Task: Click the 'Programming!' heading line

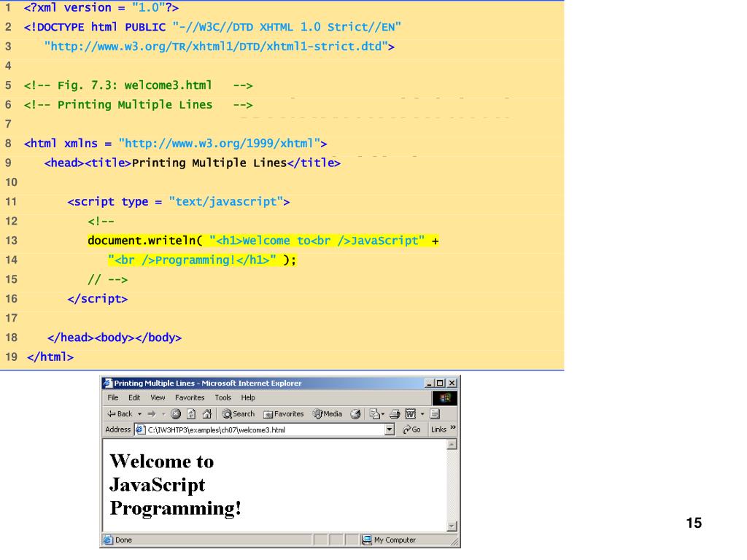Action: tap(175, 508)
